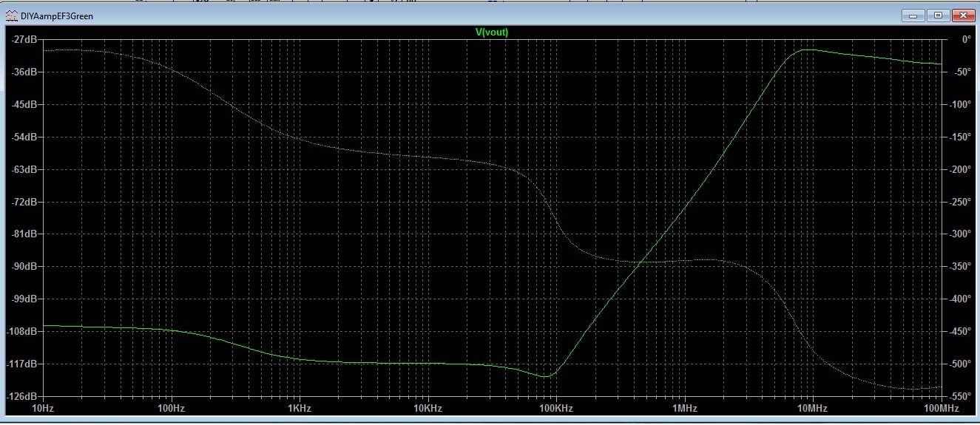
Task: Select the -117dB label on the left axis
Action: click(21, 364)
